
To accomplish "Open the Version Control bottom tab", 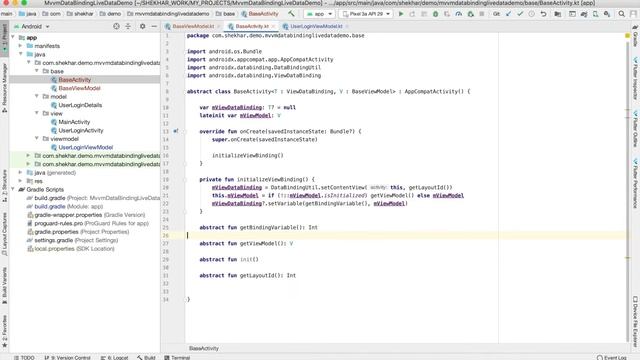I will pyautogui.click(x=67, y=358).
